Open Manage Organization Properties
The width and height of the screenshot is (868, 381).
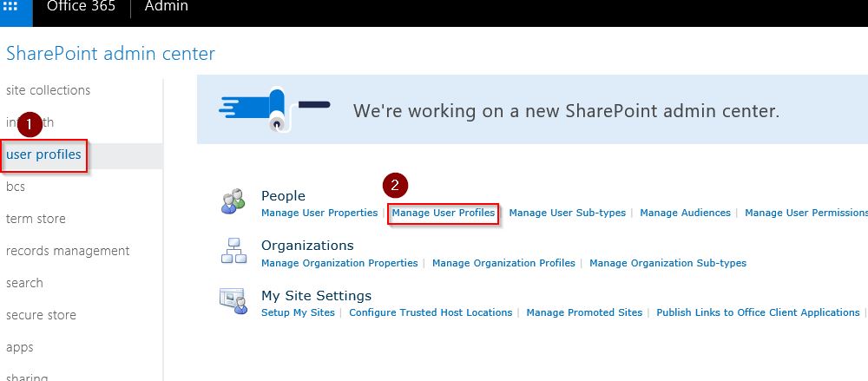[339, 263]
